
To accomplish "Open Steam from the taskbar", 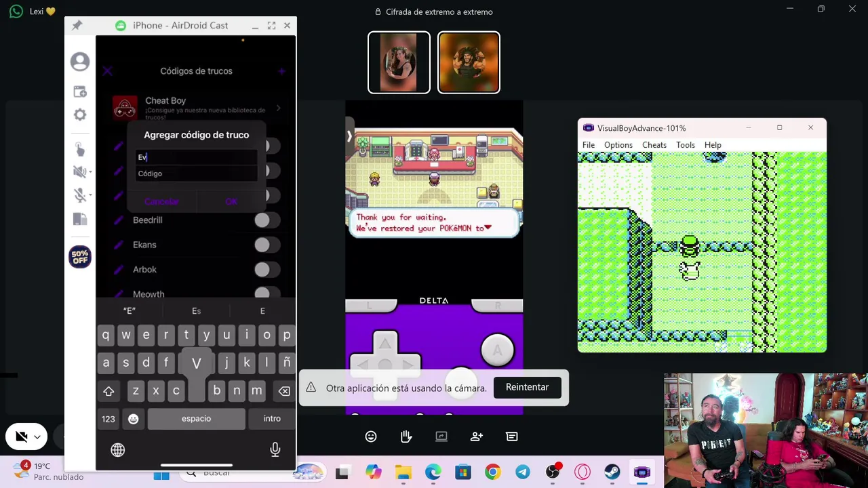I will (x=612, y=472).
